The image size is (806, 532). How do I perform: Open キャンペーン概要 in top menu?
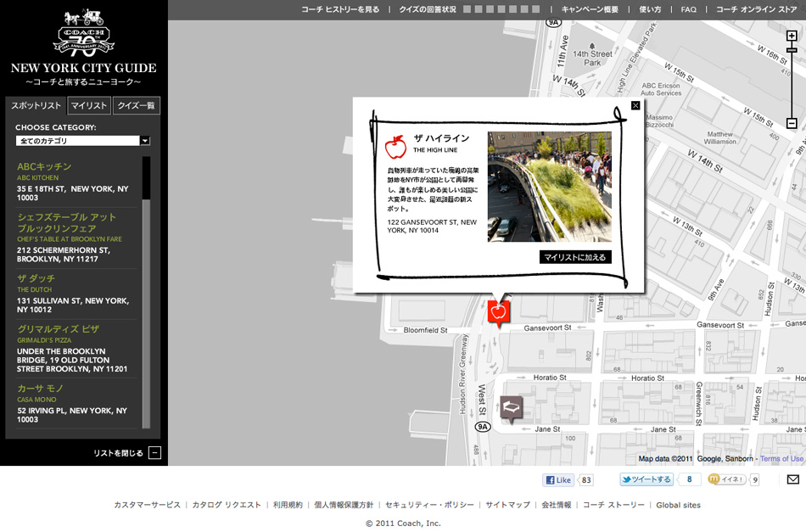(590, 9)
